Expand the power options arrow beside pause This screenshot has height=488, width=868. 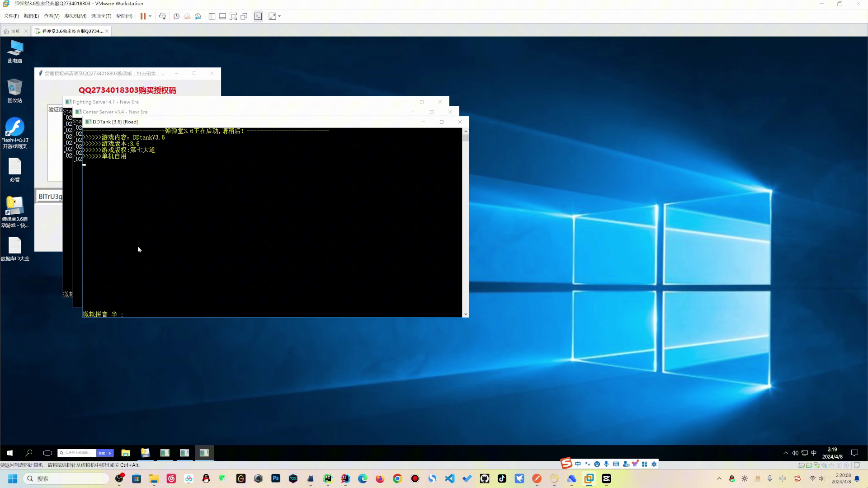(x=150, y=16)
